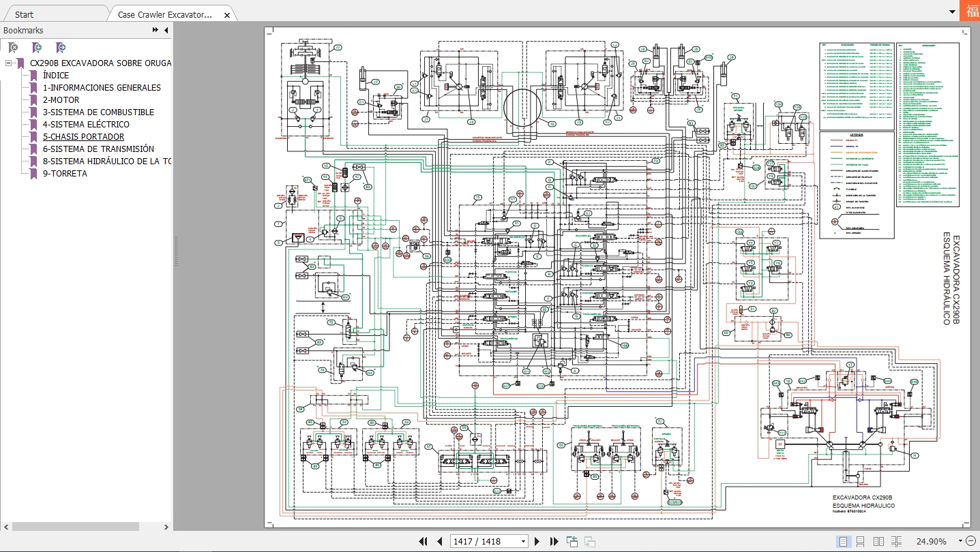The height and width of the screenshot is (552, 980).
Task: Select continuous page view mode
Action: 861,542
